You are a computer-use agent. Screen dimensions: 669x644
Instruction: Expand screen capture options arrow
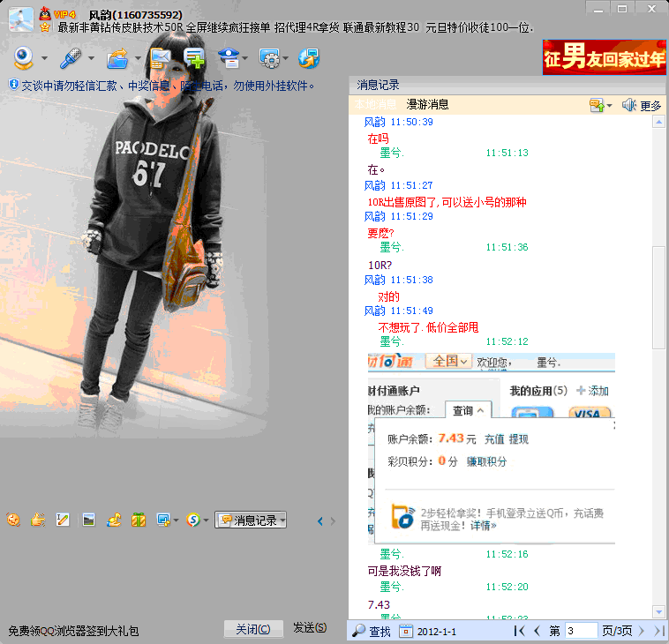[176, 520]
